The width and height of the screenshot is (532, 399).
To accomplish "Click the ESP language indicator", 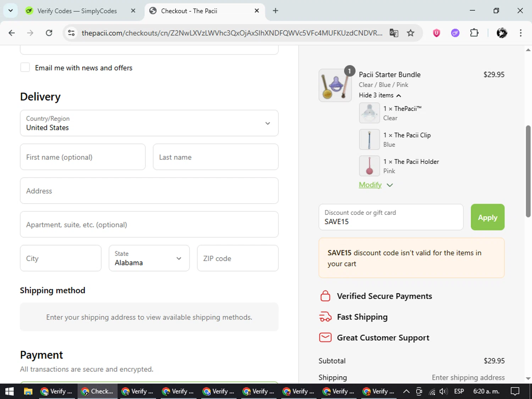I will [x=459, y=391].
